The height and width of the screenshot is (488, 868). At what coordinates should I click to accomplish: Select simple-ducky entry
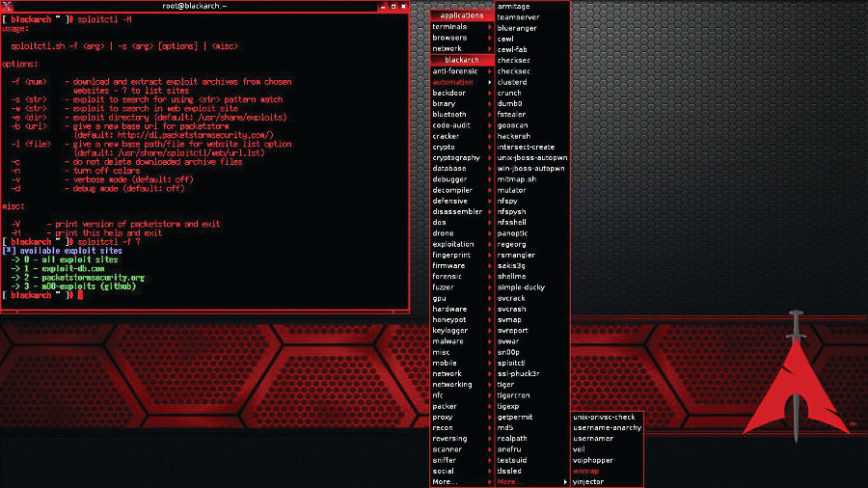tap(521, 287)
